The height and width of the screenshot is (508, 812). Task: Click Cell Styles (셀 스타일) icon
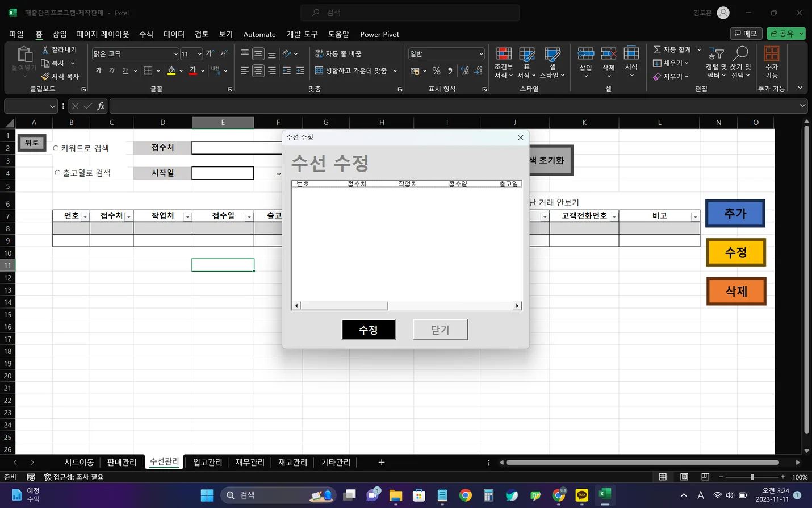(552, 54)
